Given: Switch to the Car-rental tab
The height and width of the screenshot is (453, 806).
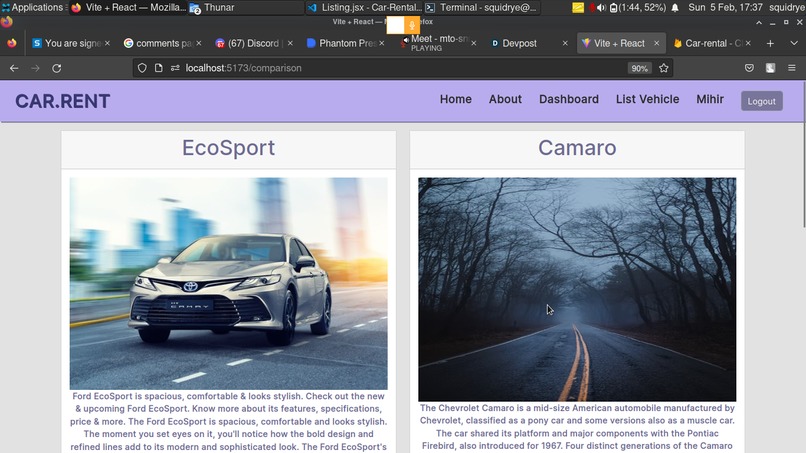Looking at the screenshot, I should pyautogui.click(x=711, y=43).
